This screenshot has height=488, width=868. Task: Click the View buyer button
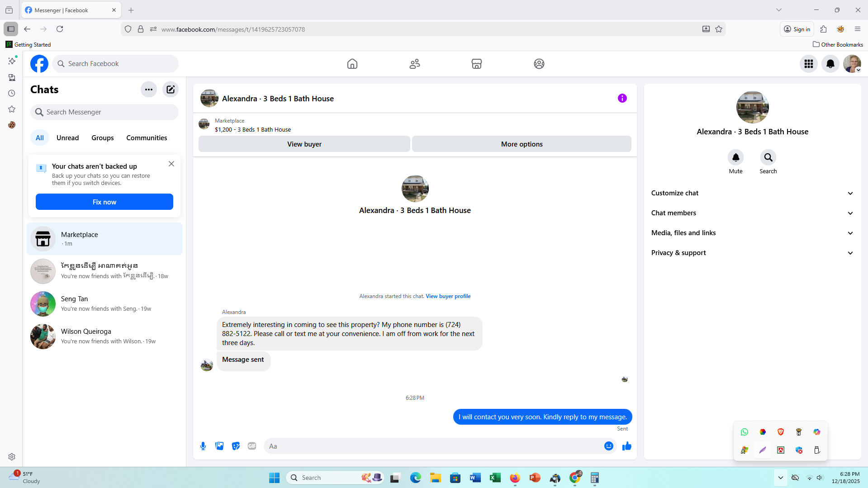pos(304,144)
